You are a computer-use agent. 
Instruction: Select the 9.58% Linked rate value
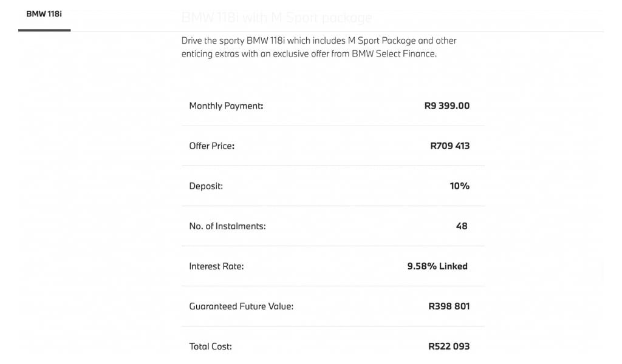coord(437,266)
